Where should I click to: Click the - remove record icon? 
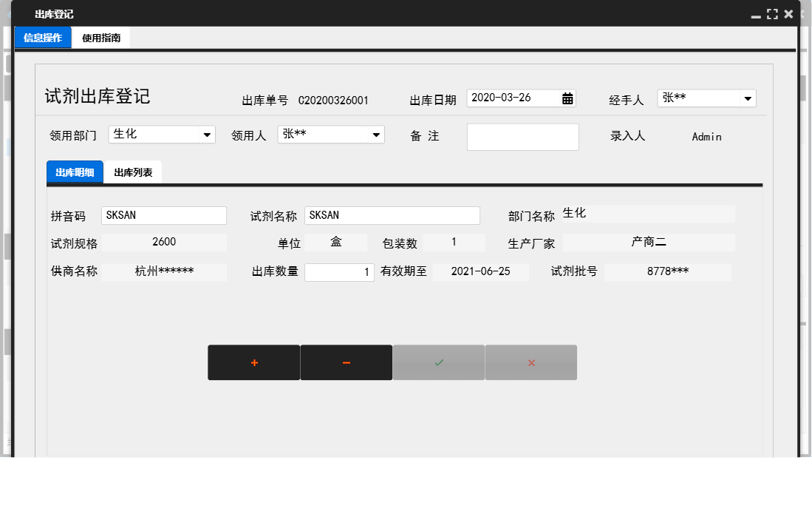[347, 362]
